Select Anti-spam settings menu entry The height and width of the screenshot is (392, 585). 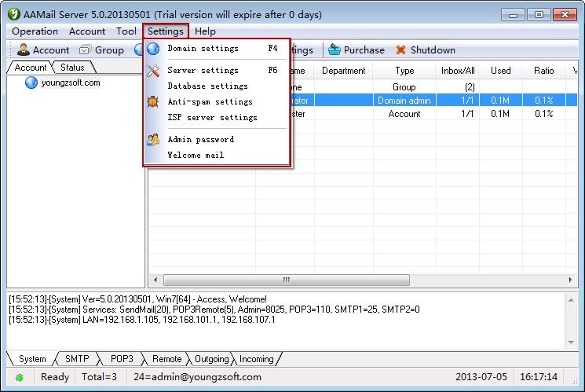click(217, 101)
